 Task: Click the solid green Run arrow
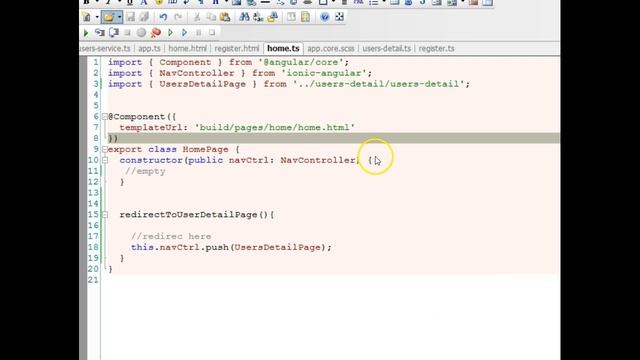click(x=86, y=33)
